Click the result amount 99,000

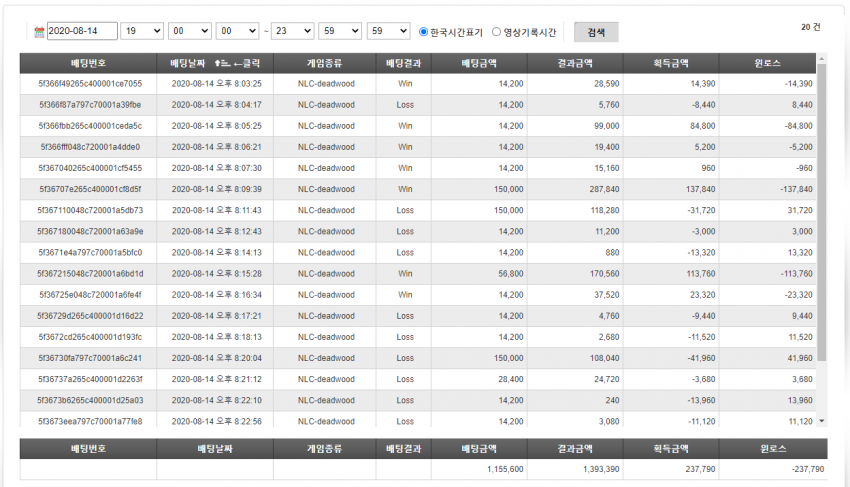click(x=607, y=126)
